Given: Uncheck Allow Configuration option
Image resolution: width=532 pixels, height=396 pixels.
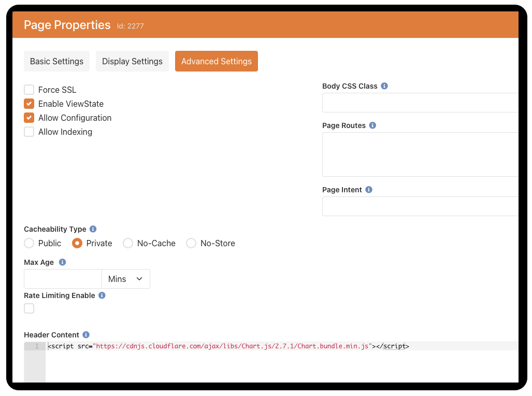Looking at the screenshot, I should (29, 118).
